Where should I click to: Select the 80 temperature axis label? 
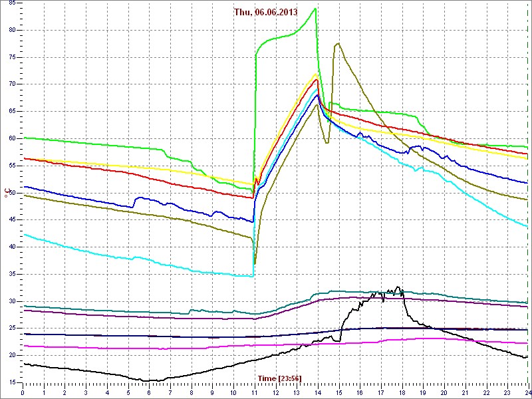pos(11,30)
